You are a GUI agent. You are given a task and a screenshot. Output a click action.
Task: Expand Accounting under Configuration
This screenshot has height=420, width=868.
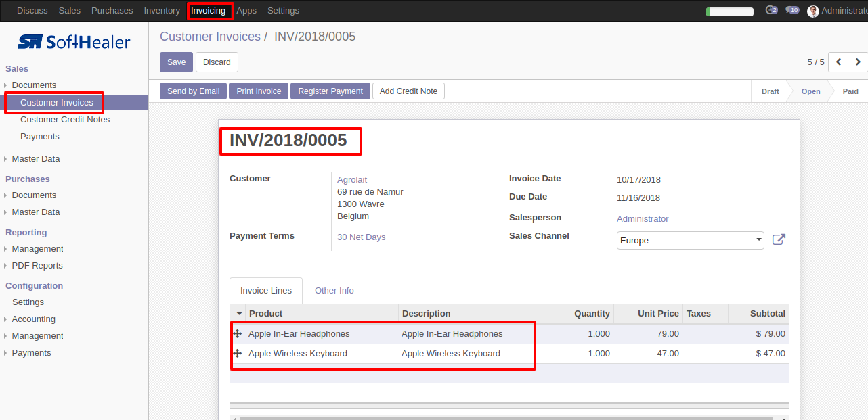coord(33,319)
